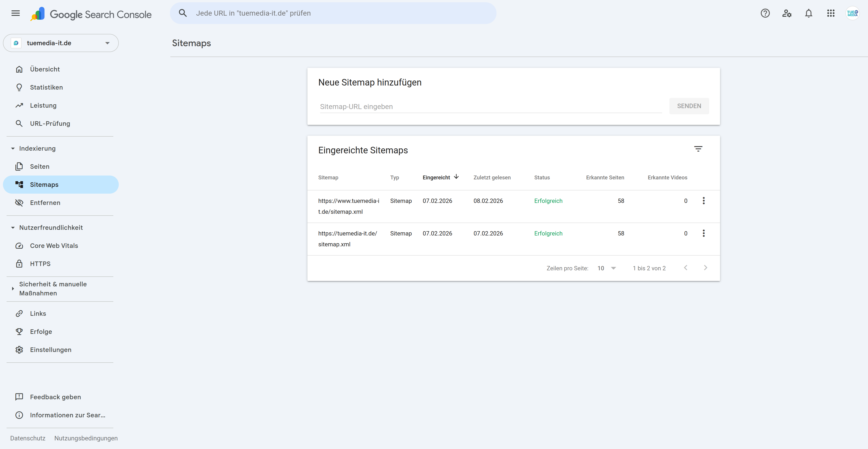
Task: Click the search magnifier icon in URL bar
Action: pos(183,13)
